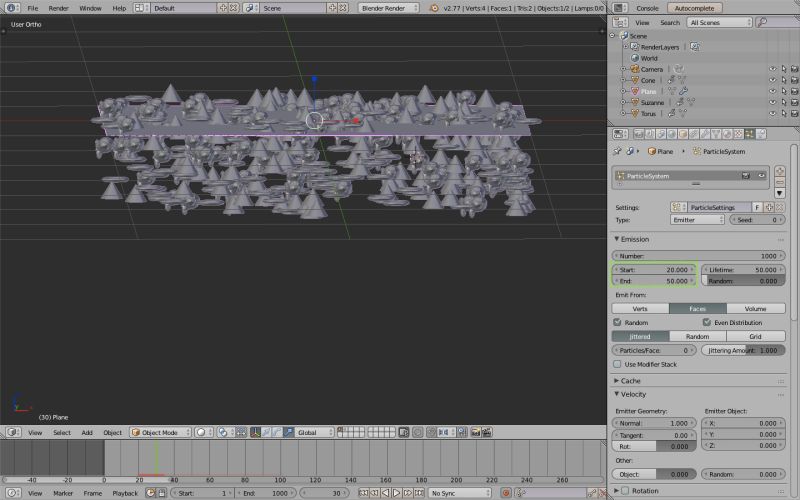Expand the Suzanne object in outliner
The height and width of the screenshot is (500, 800).
(x=623, y=103)
